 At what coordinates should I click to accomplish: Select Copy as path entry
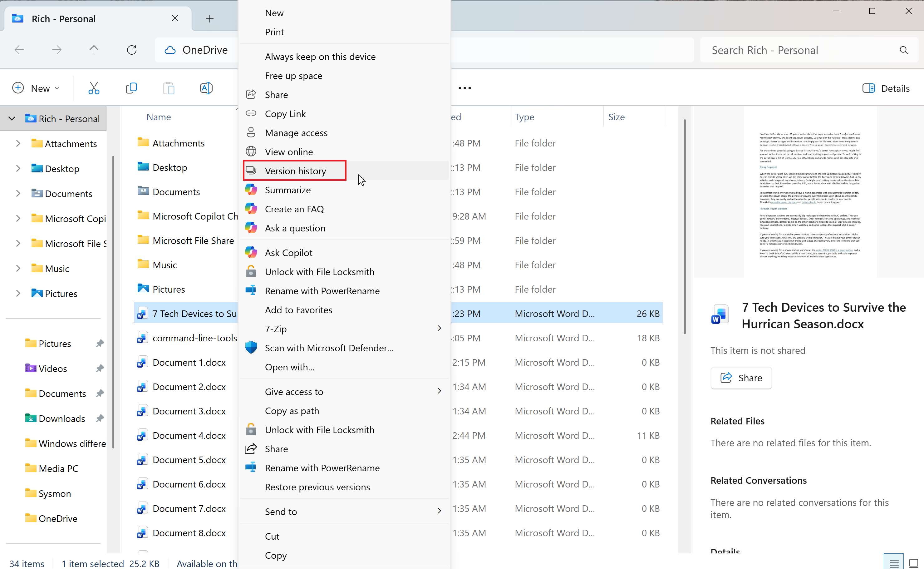(x=345, y=411)
